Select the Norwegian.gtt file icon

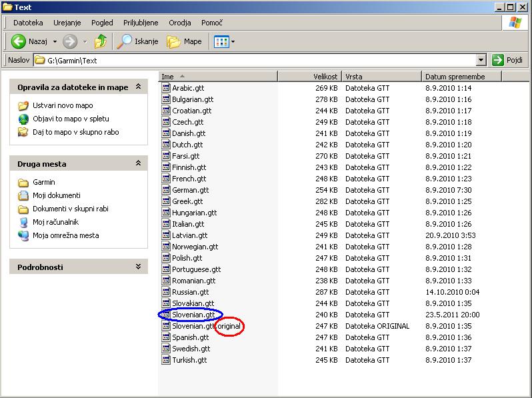[x=166, y=247]
